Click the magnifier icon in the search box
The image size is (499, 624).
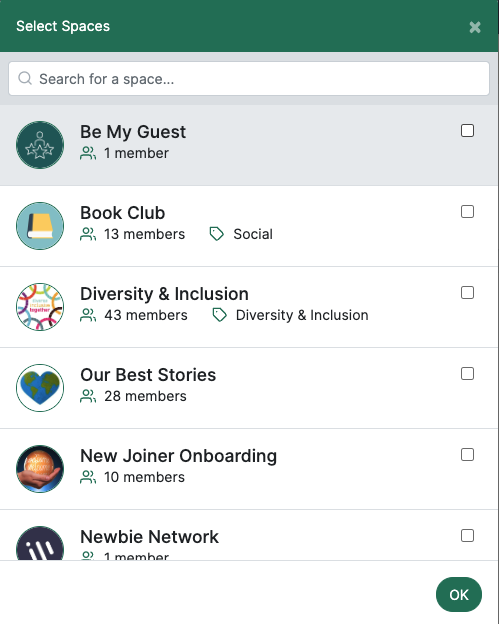[x=25, y=78]
